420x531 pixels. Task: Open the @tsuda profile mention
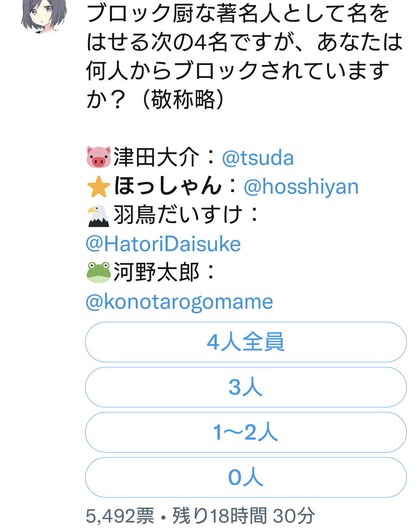click(258, 158)
